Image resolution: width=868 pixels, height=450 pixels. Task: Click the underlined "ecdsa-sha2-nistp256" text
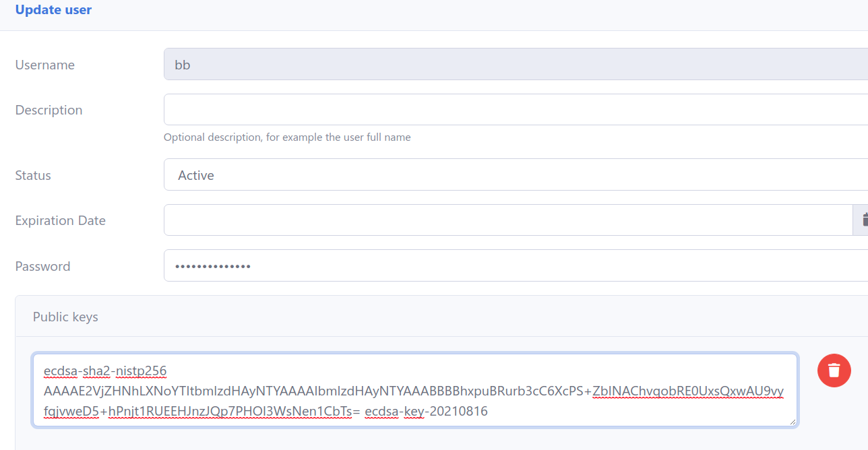[x=104, y=371]
